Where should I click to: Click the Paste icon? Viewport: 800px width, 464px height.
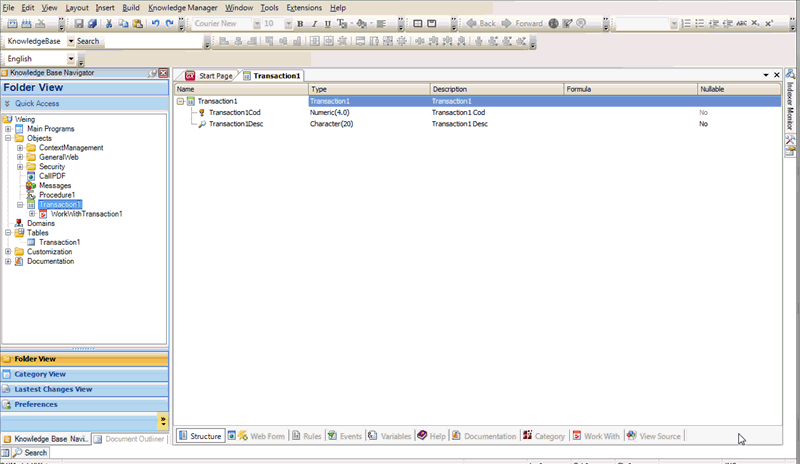[137, 23]
